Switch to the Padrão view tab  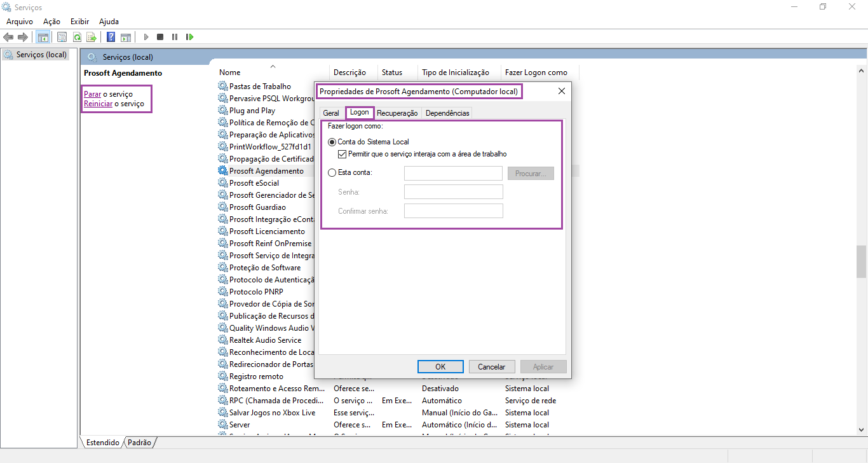[140, 442]
